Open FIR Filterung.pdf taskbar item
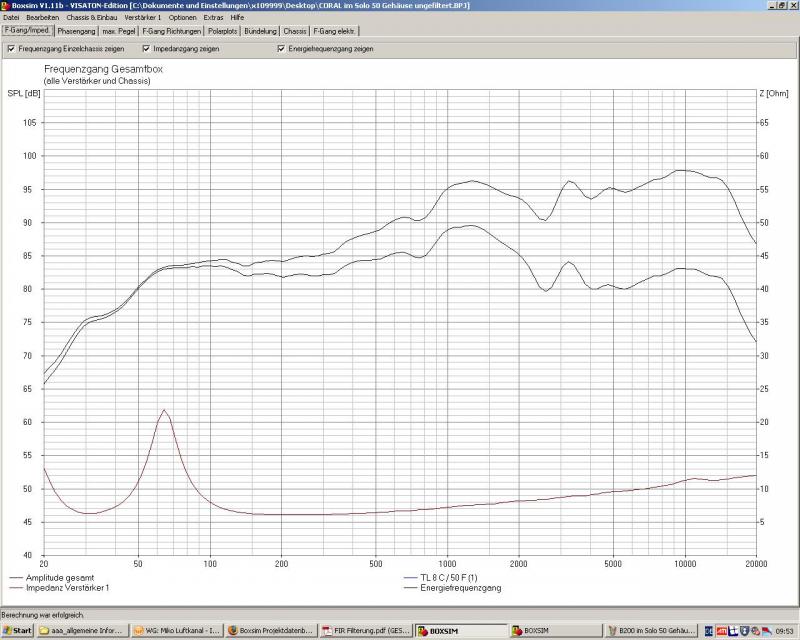 (x=365, y=631)
